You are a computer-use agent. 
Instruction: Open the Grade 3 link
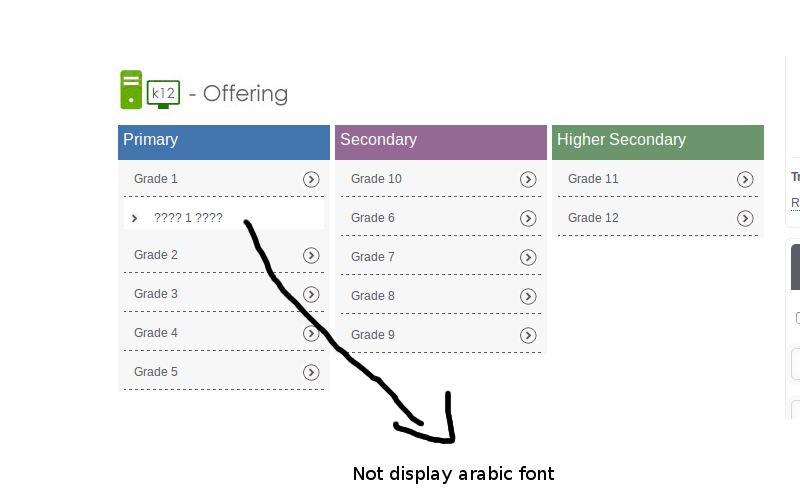coord(156,294)
